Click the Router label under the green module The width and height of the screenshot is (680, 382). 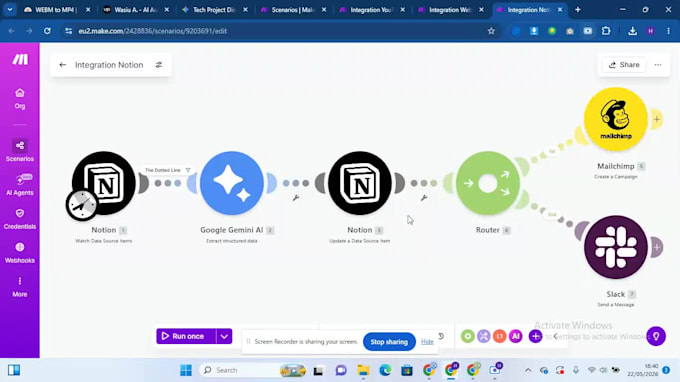(487, 230)
